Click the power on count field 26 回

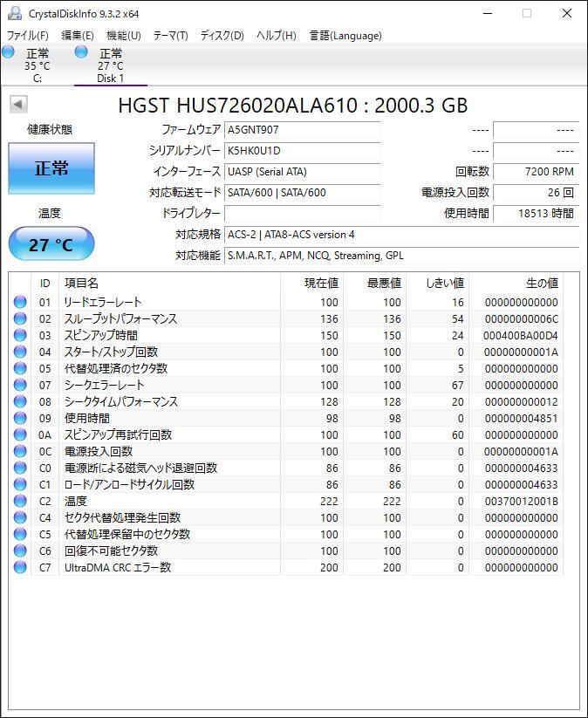point(537,192)
